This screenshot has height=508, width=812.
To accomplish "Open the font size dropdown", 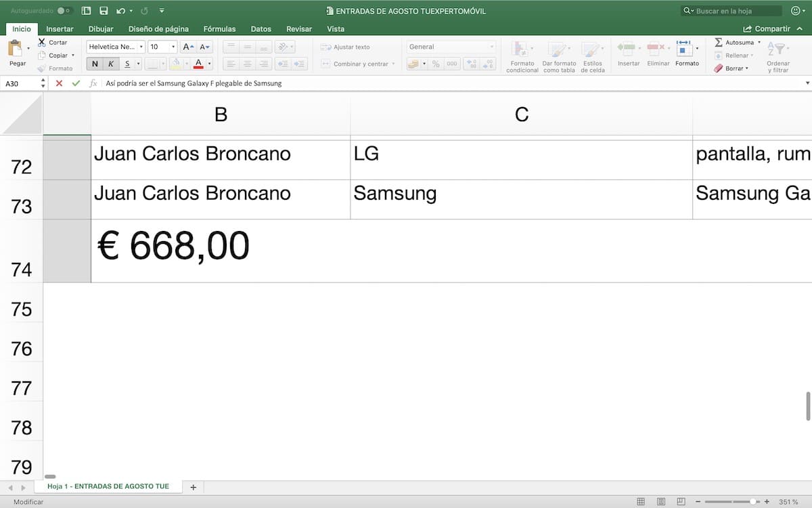I will [x=174, y=47].
